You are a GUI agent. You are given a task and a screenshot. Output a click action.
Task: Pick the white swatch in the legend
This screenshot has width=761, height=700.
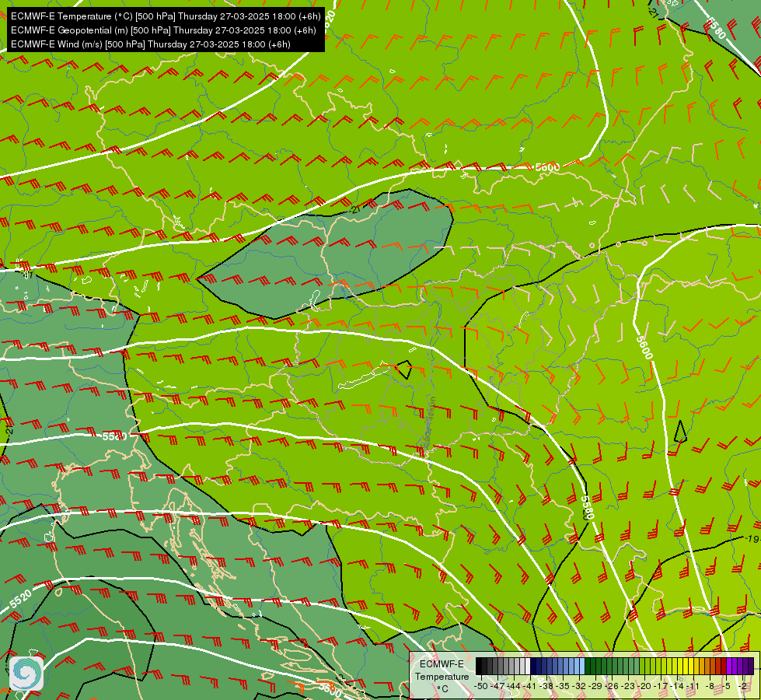[528, 666]
